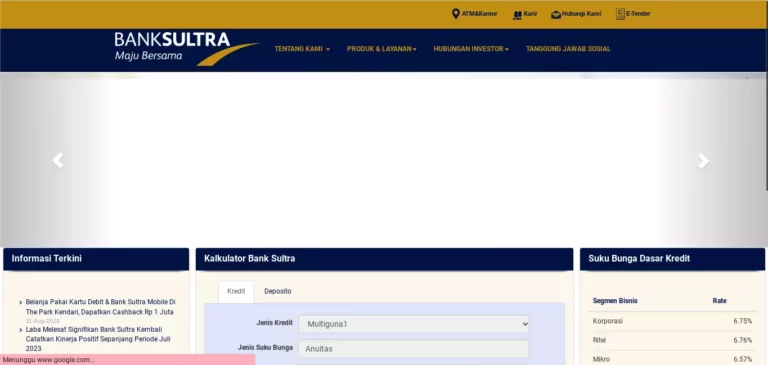
Task: Click the Jenis Suku Bunga label
Action: pos(265,347)
